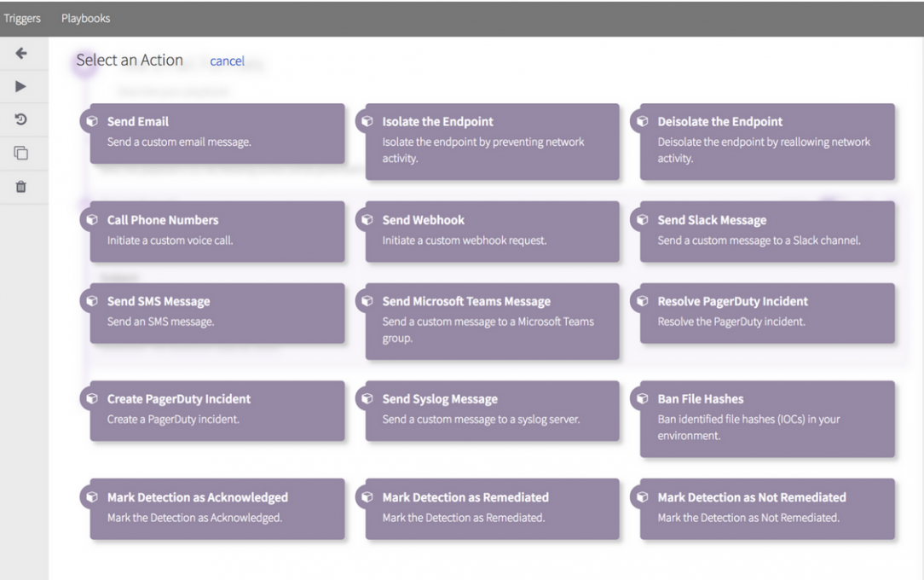
Task: Click the cube icon beside Send Webhook
Action: coord(367,220)
